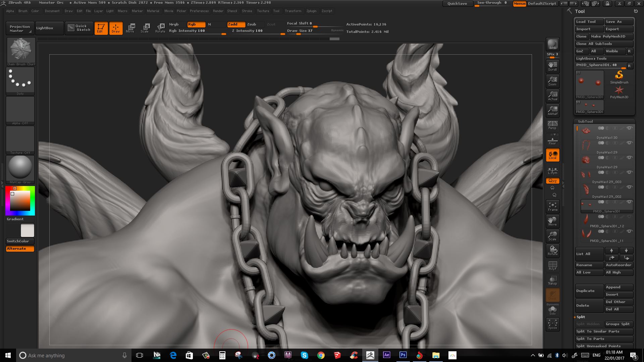Click Make PolyMesh3D button
This screenshot has width=644, height=362.
click(x=612, y=37)
